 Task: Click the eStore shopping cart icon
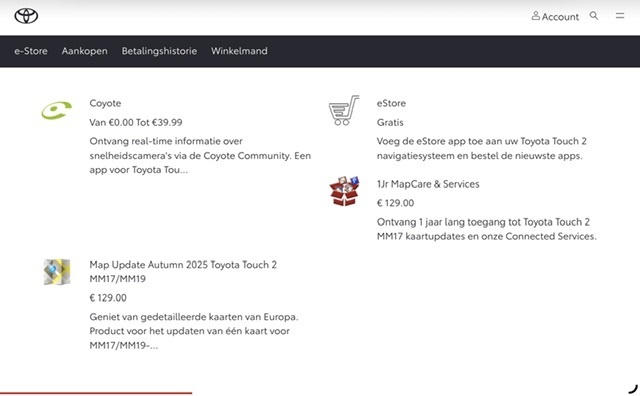(344, 110)
